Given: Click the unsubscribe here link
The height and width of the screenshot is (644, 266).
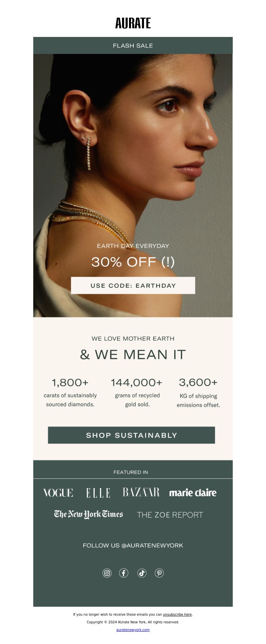Looking at the screenshot, I should tap(177, 614).
